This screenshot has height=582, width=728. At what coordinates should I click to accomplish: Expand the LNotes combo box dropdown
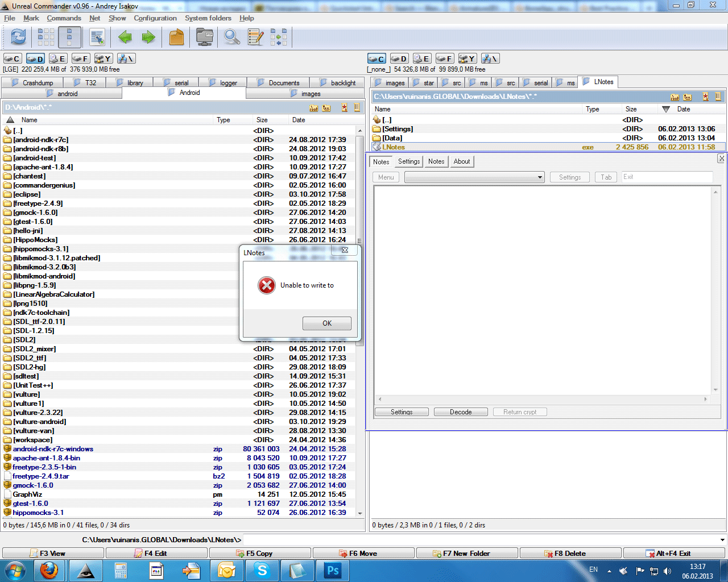point(540,177)
